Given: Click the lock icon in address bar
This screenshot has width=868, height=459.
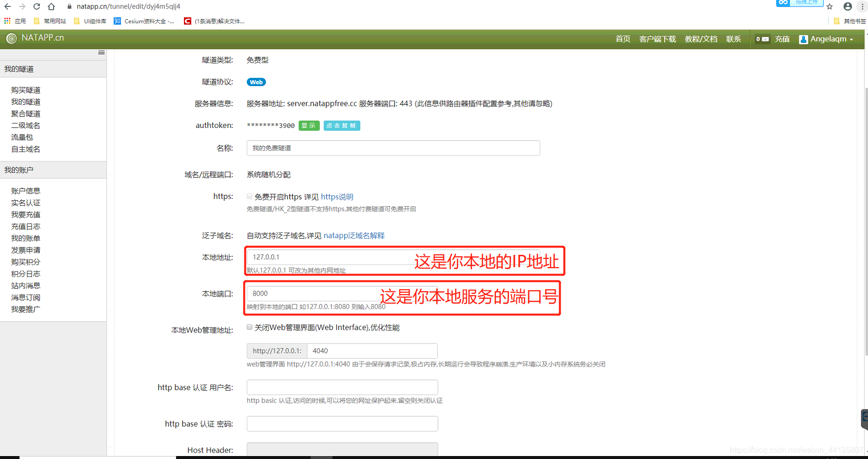Looking at the screenshot, I should click(x=69, y=6).
